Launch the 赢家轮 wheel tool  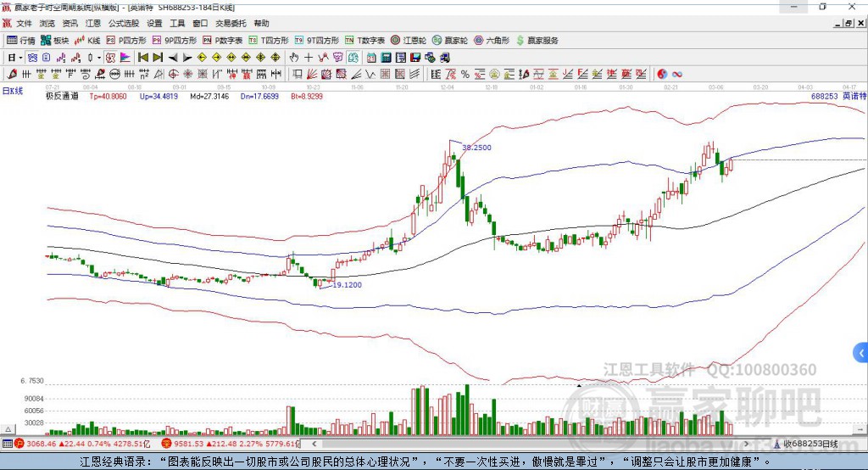click(450, 41)
